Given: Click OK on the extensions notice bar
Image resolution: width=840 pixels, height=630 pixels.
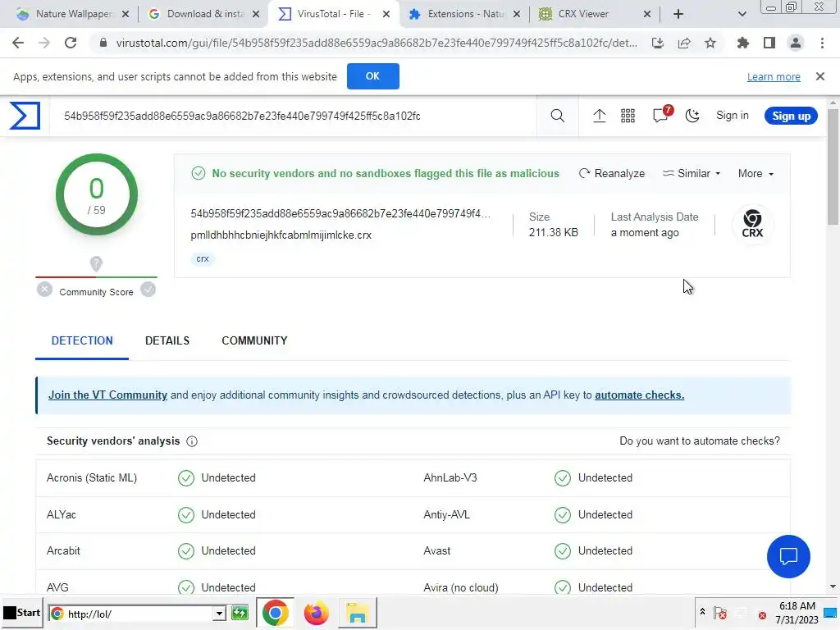Looking at the screenshot, I should click(373, 76).
